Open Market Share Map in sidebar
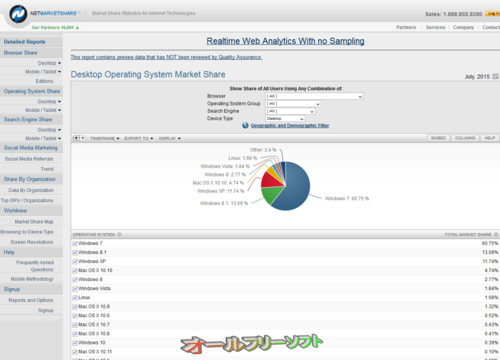This screenshot has width=500, height=360. point(34,222)
